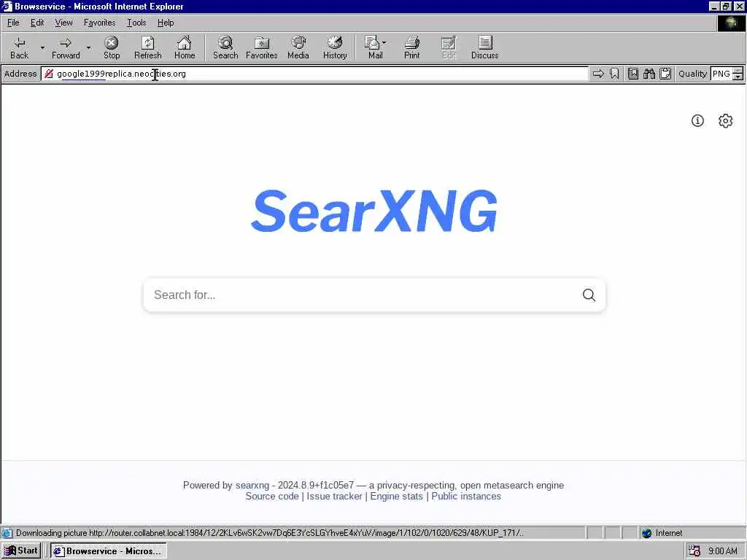Open the Discuss toolbar button

coord(484,47)
